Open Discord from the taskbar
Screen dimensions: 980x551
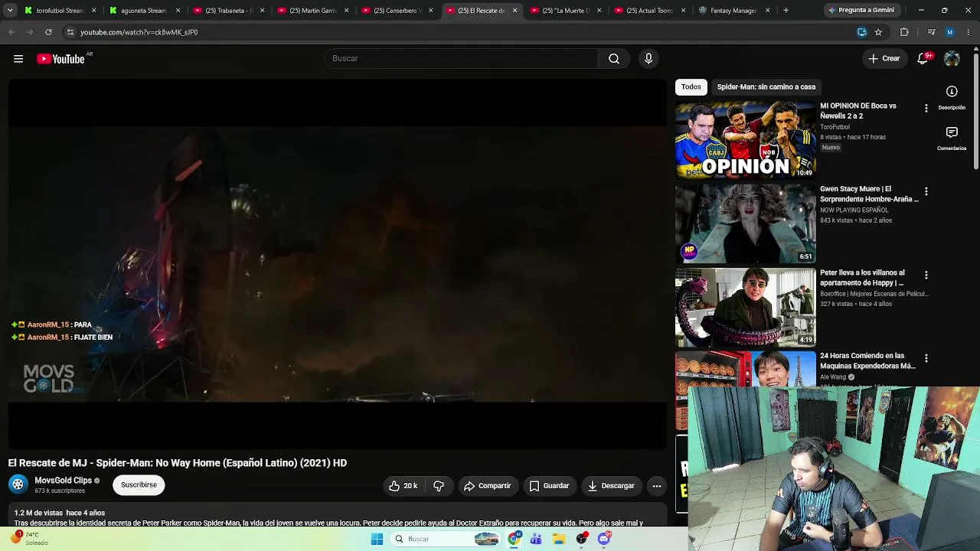604,539
